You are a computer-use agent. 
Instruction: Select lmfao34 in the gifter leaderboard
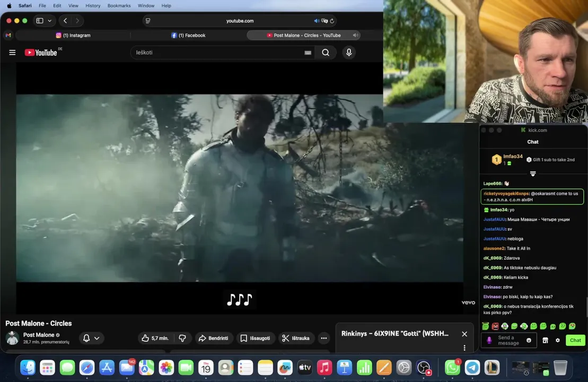coord(507,160)
